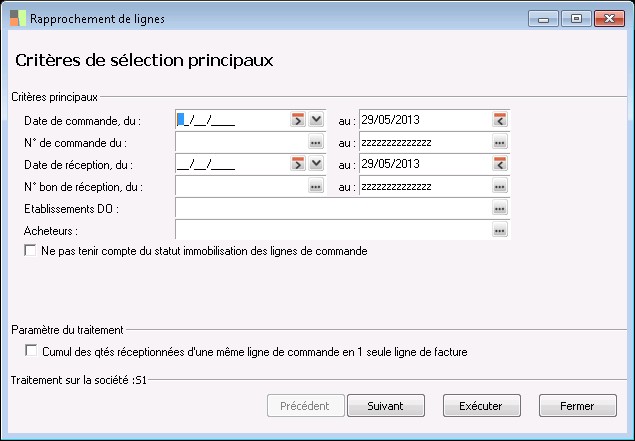635x441 pixels.
Task: Expand the order date dropdown arrow
Action: tap(316, 120)
